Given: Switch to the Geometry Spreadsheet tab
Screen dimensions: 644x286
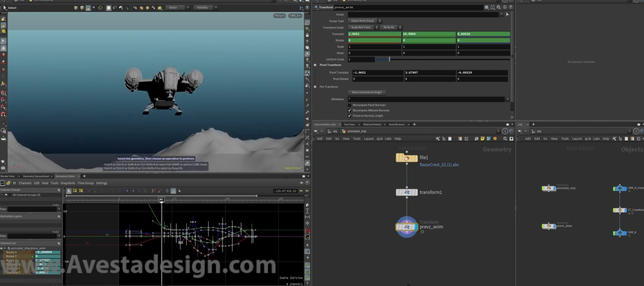Looking at the screenshot, I should point(36,176).
